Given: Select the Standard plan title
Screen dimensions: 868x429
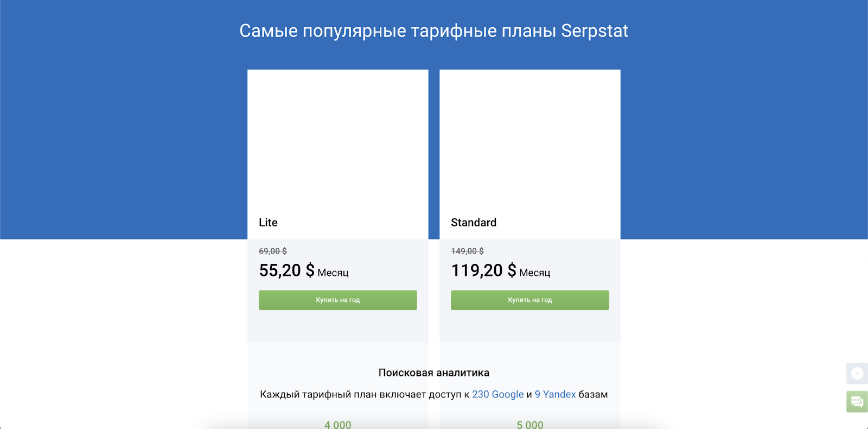Looking at the screenshot, I should coord(474,223).
